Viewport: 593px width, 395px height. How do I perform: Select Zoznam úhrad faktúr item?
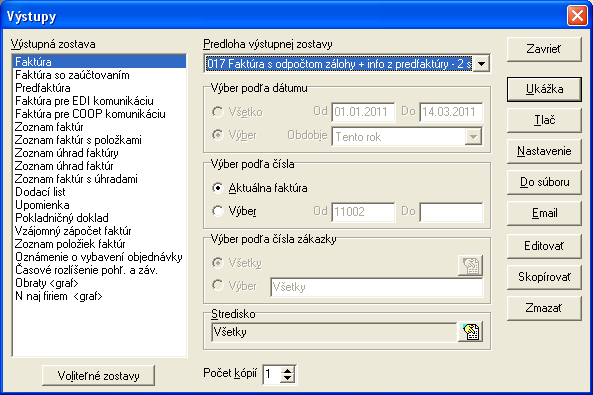pyautogui.click(x=100, y=166)
